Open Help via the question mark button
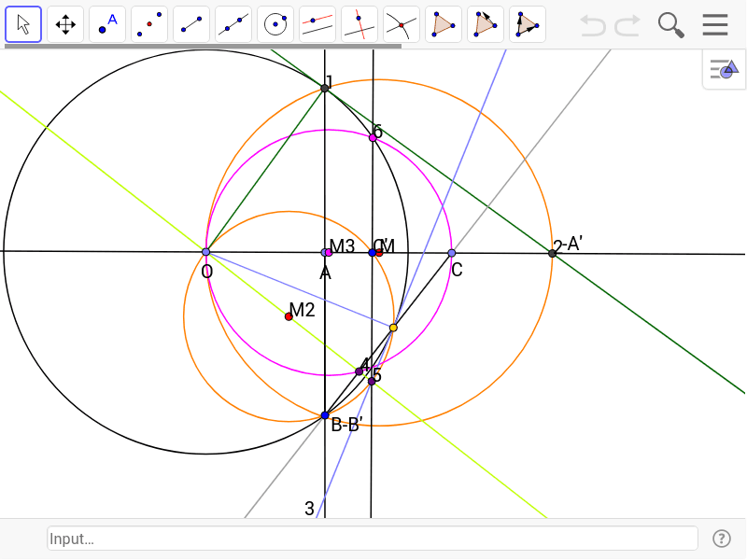 pos(722,539)
